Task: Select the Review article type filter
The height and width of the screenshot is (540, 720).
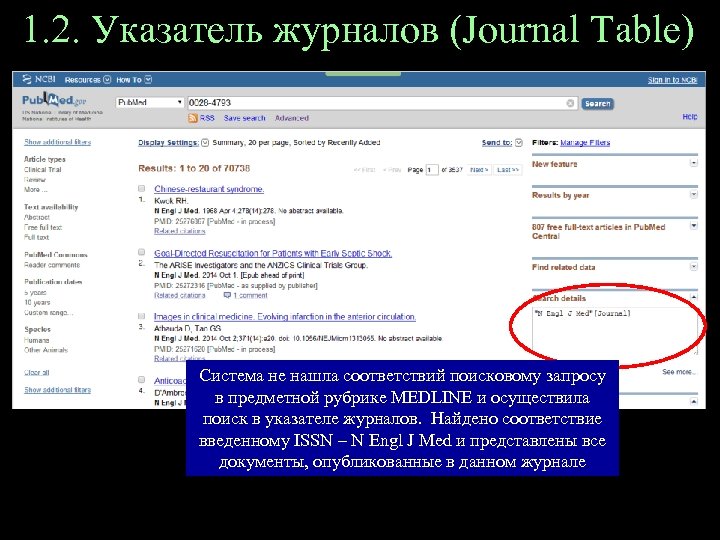Action: click(35, 180)
